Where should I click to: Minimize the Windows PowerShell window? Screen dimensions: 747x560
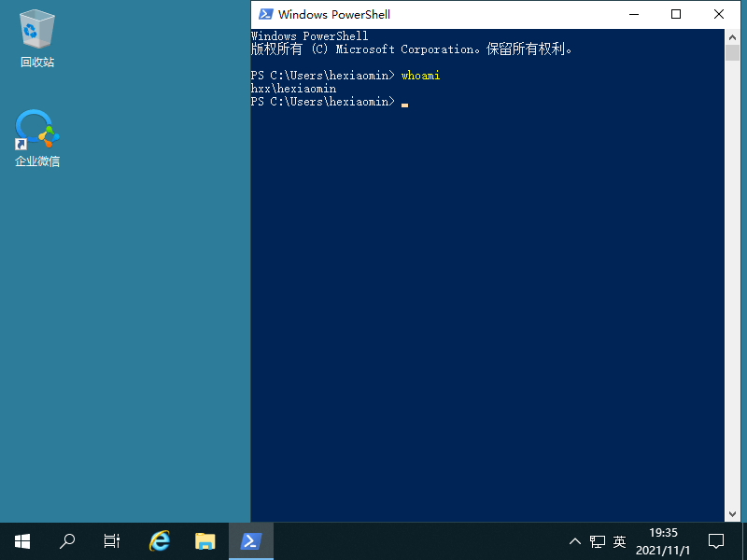pyautogui.click(x=634, y=14)
